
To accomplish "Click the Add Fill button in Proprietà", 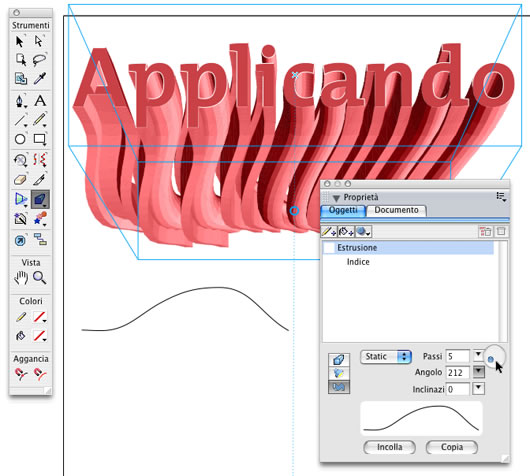I will click(346, 232).
